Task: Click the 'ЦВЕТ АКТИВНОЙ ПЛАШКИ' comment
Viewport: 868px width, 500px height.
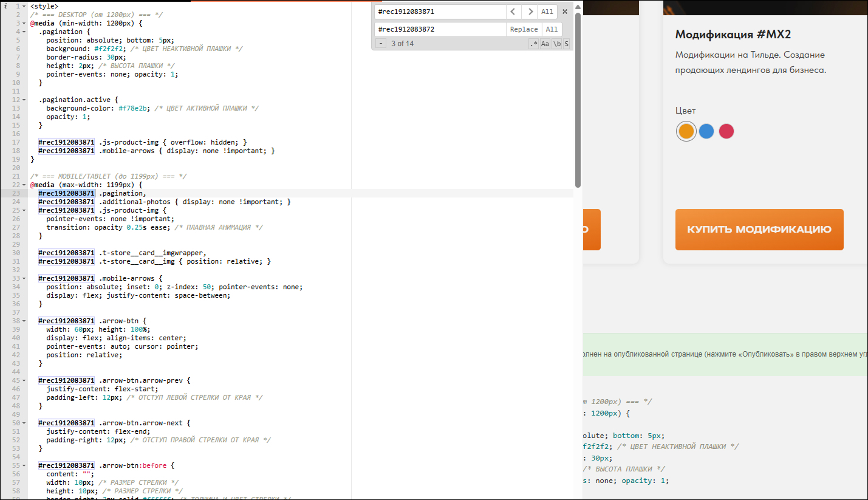Action: [207, 108]
